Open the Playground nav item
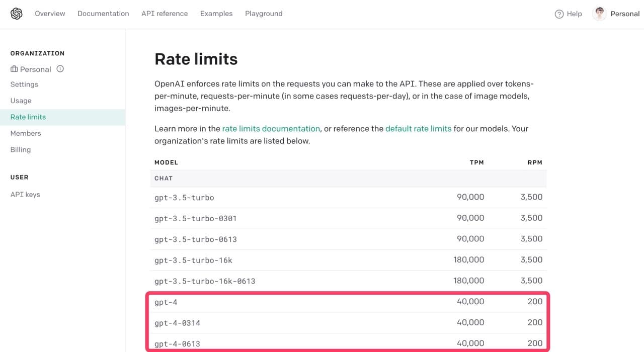 (x=264, y=14)
